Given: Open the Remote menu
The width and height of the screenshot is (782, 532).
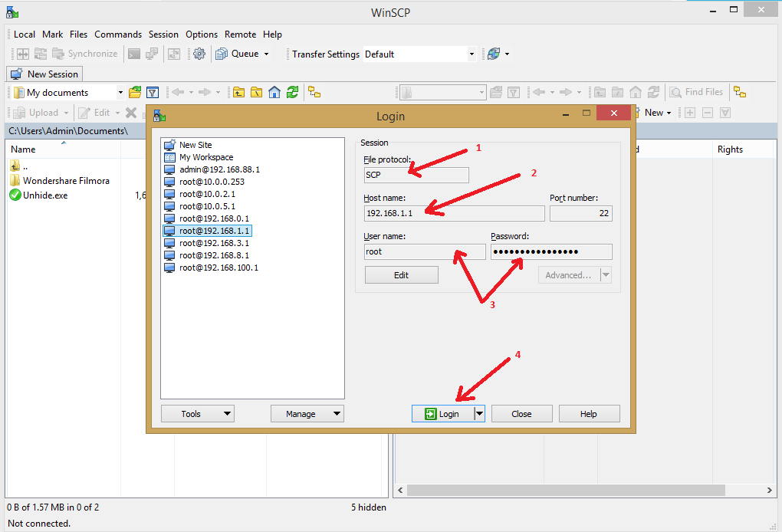Looking at the screenshot, I should click(x=240, y=34).
